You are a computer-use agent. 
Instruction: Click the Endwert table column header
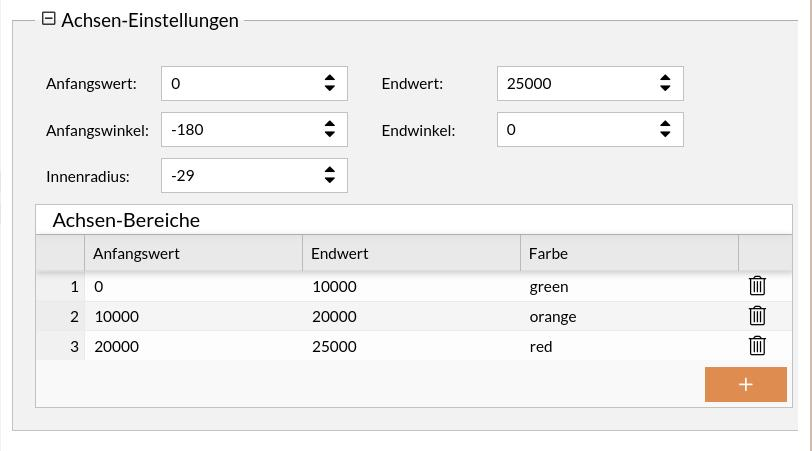coord(410,254)
